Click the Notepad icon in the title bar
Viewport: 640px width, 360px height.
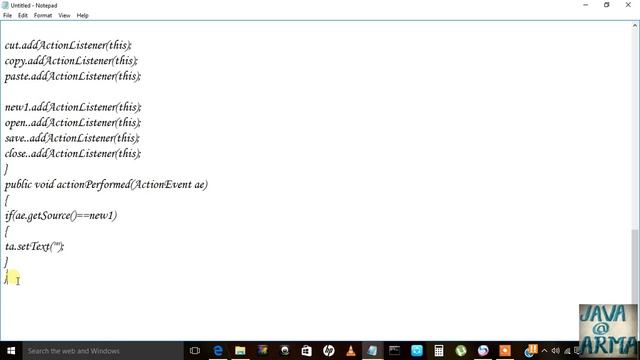(x=5, y=5)
